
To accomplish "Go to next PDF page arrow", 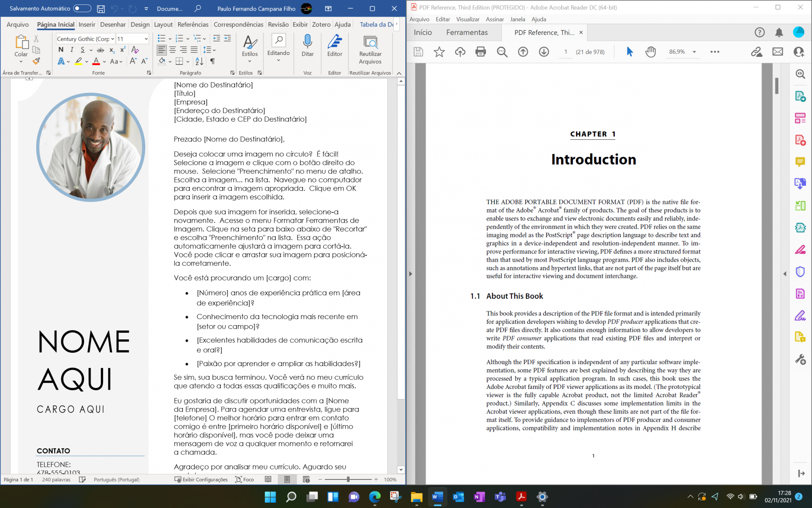I will coord(544,52).
